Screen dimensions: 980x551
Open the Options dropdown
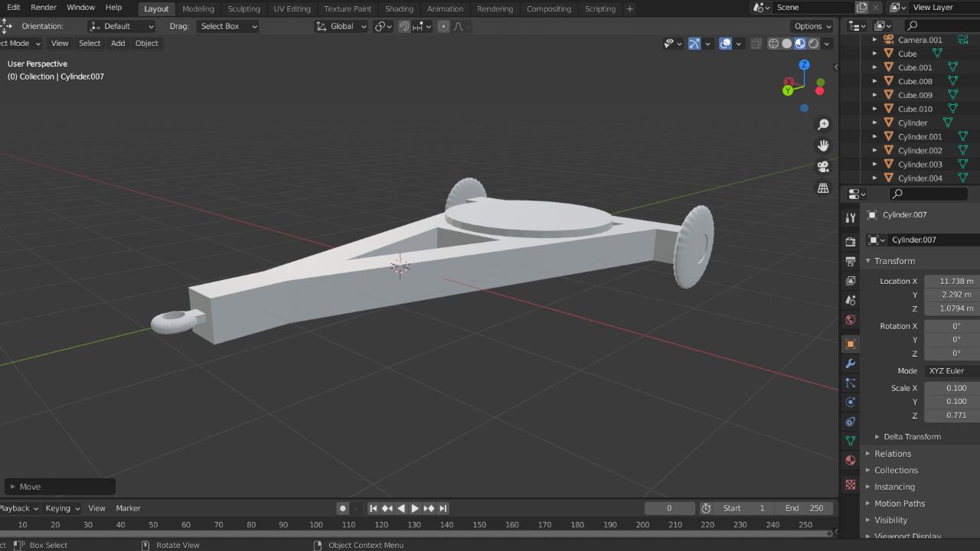click(x=812, y=26)
